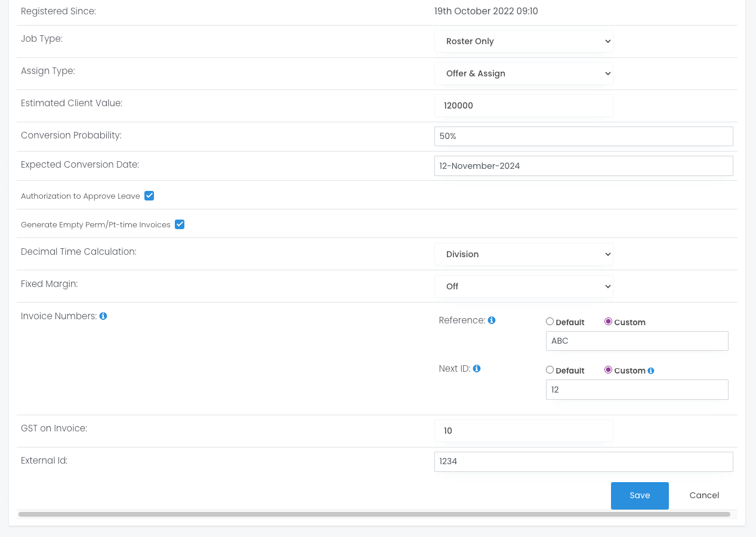Image resolution: width=756 pixels, height=537 pixels.
Task: Click info icon next to Invoice Numbers
Action: [103, 316]
